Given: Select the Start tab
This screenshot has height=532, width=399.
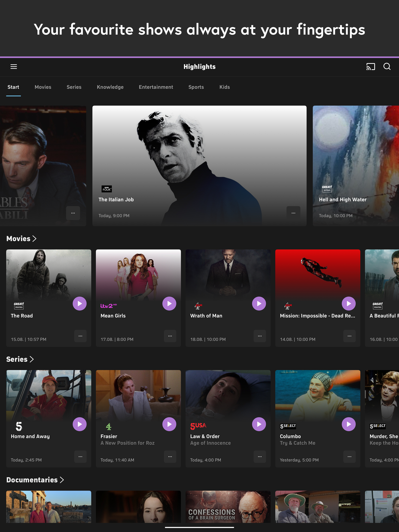Looking at the screenshot, I should click(x=13, y=87).
